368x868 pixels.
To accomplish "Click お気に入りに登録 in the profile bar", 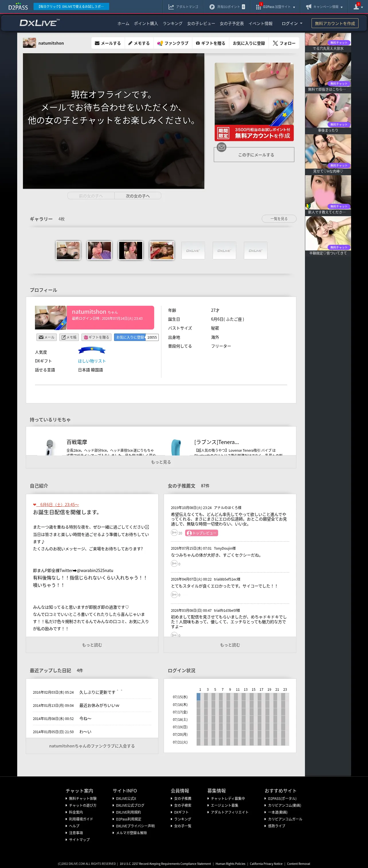I will point(248,43).
